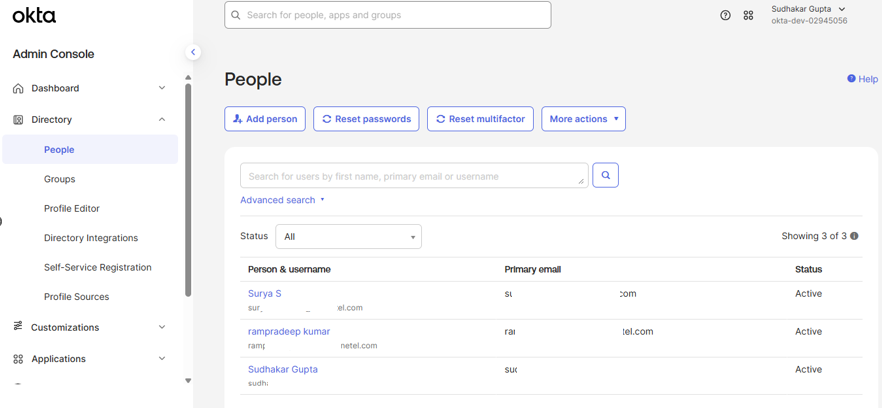The image size is (882, 408).
Task: Click the magnifier search users button
Action: (606, 175)
